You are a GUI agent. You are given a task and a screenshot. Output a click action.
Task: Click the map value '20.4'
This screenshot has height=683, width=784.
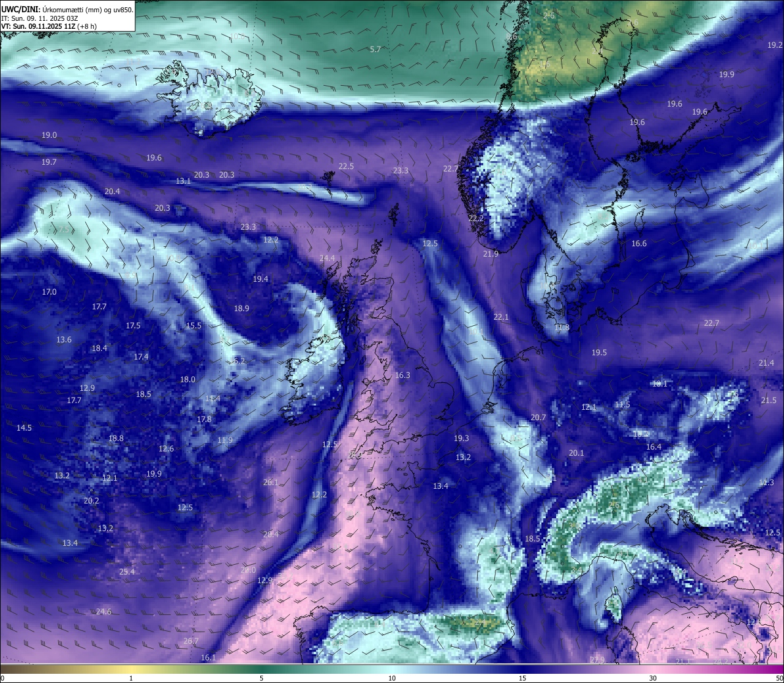pos(112,191)
